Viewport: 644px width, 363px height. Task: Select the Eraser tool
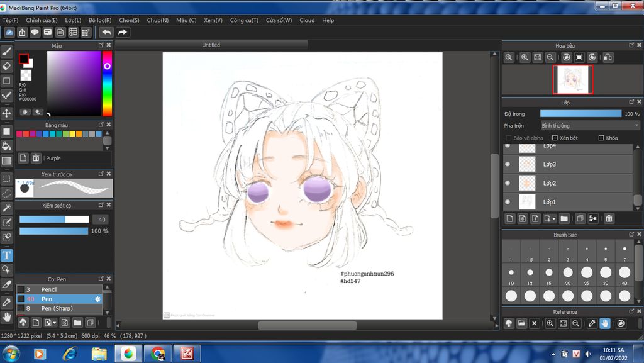[x=6, y=66]
